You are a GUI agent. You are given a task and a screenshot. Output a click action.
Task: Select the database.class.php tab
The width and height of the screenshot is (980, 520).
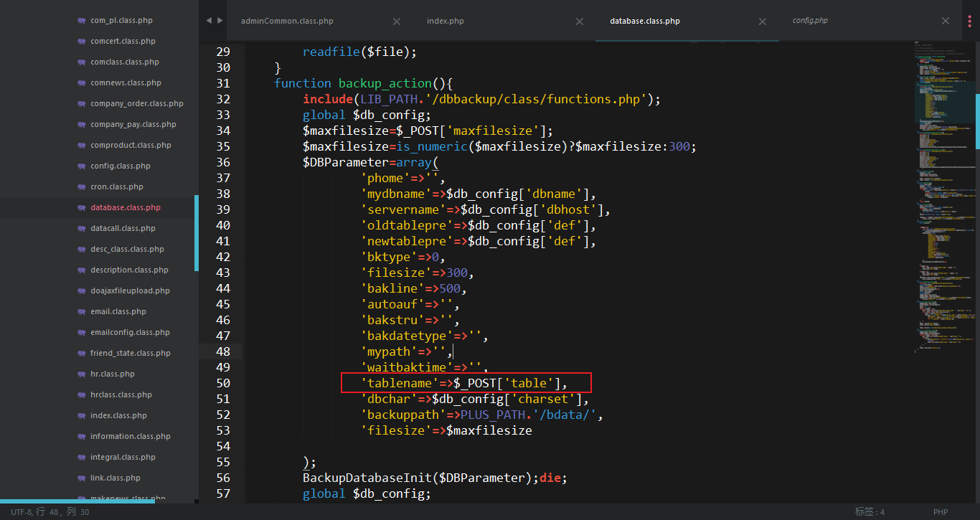(x=645, y=21)
